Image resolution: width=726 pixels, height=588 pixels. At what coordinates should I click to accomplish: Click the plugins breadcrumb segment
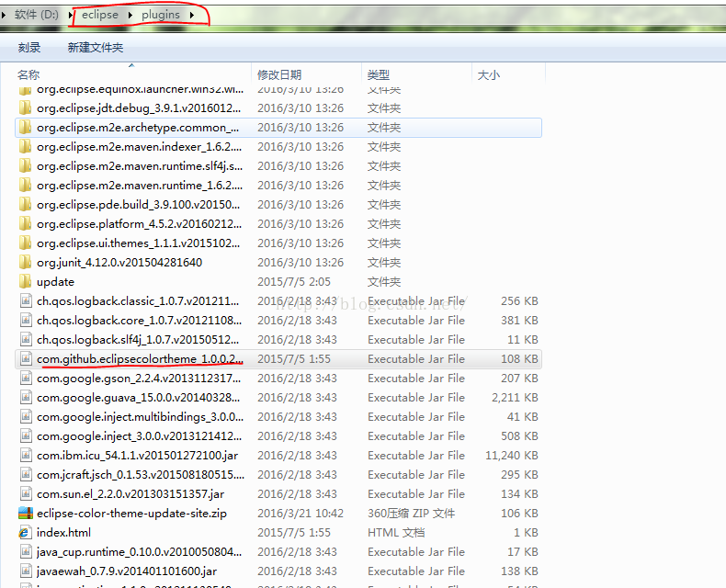pos(161,15)
